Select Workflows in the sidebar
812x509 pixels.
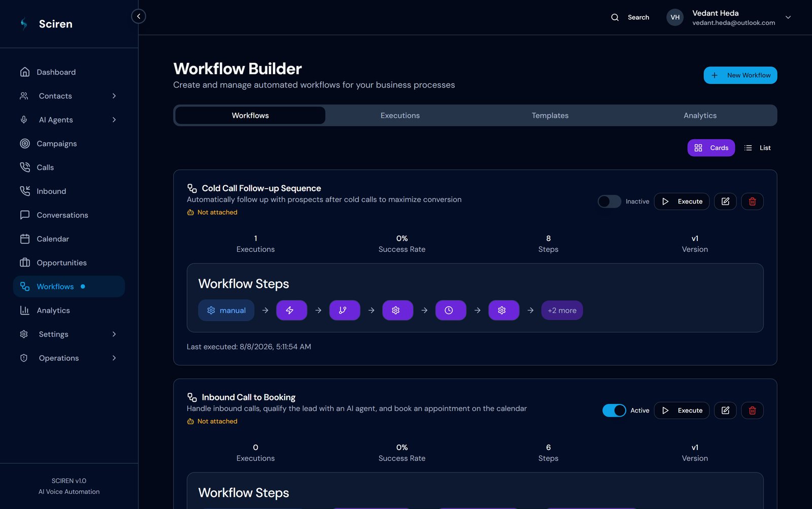tap(69, 287)
